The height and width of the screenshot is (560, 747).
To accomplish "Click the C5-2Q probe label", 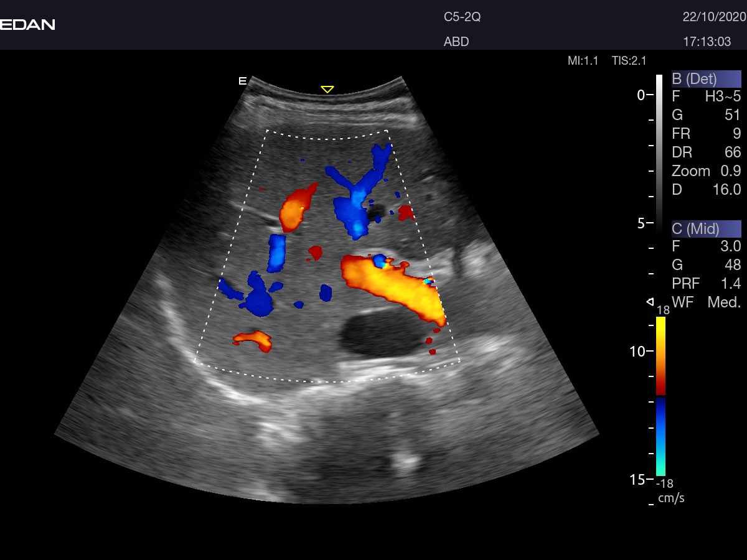I will tap(462, 17).
